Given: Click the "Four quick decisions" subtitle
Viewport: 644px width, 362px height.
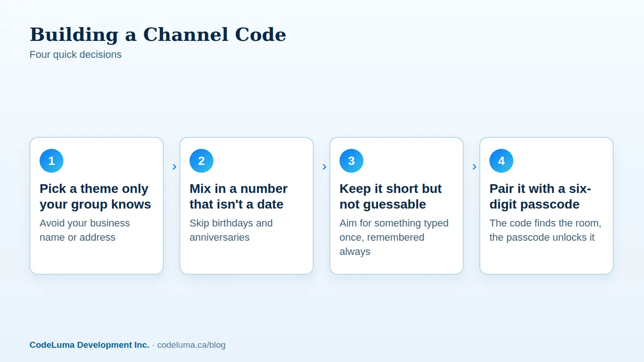Looking at the screenshot, I should (x=75, y=54).
